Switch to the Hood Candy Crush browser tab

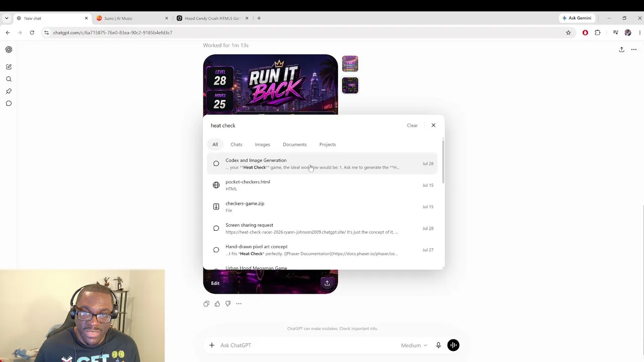pyautogui.click(x=213, y=18)
